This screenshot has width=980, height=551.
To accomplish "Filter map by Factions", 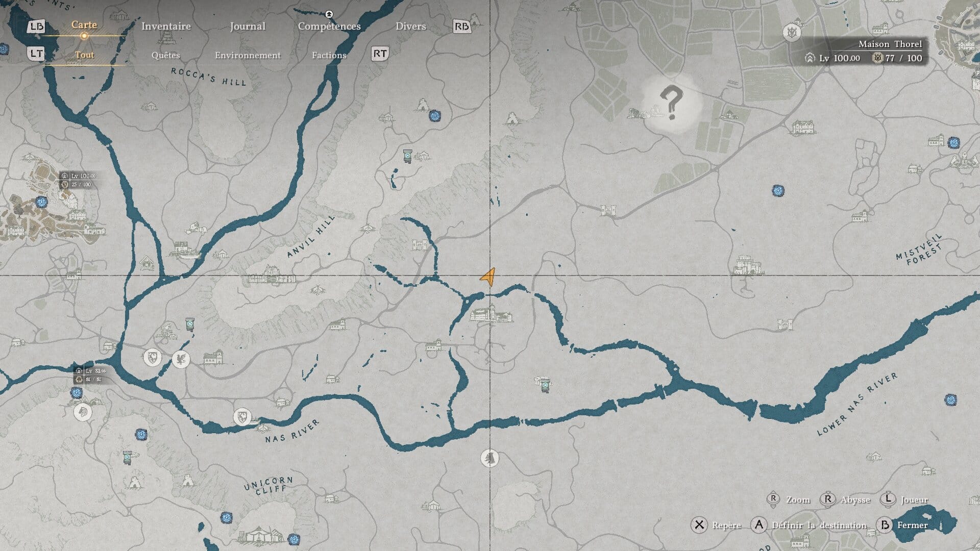I will (x=329, y=55).
